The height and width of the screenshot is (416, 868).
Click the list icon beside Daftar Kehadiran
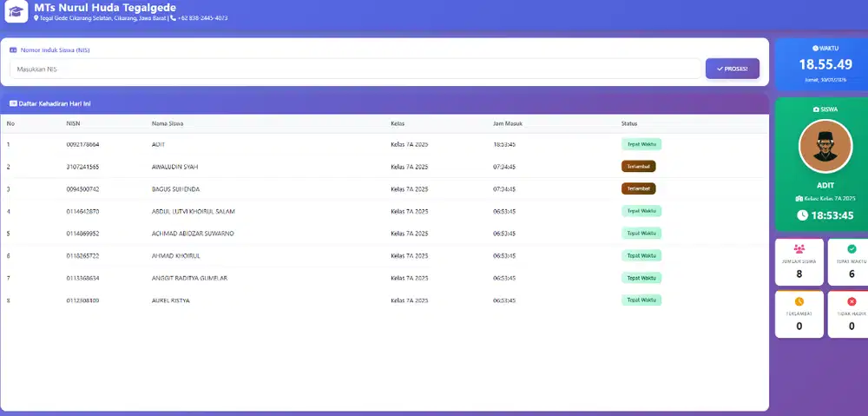[x=13, y=103]
